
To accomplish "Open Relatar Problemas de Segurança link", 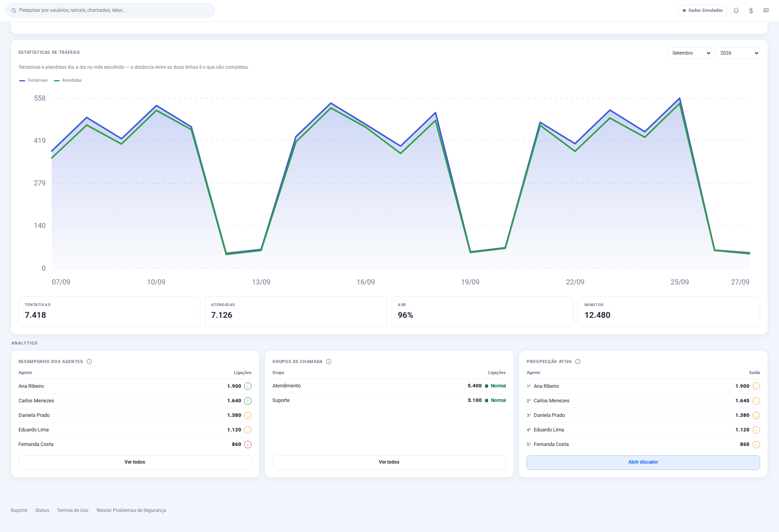I will 131,510.
